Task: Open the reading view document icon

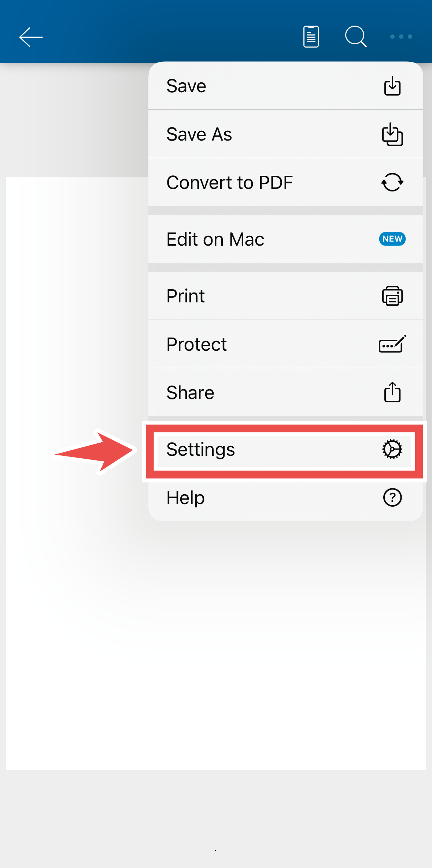Action: pos(311,37)
